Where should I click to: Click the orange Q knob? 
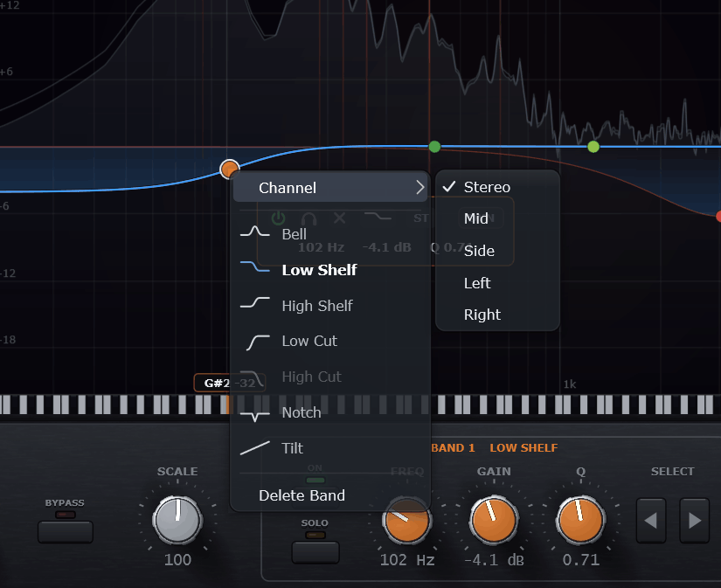[581, 520]
